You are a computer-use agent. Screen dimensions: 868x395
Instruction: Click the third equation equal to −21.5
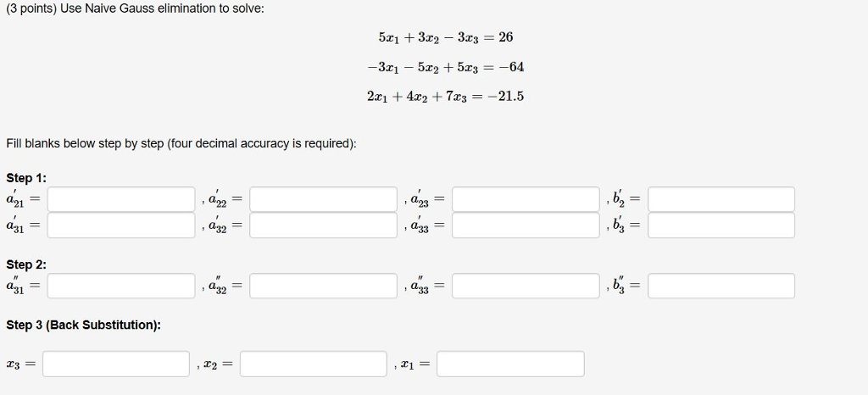click(446, 97)
